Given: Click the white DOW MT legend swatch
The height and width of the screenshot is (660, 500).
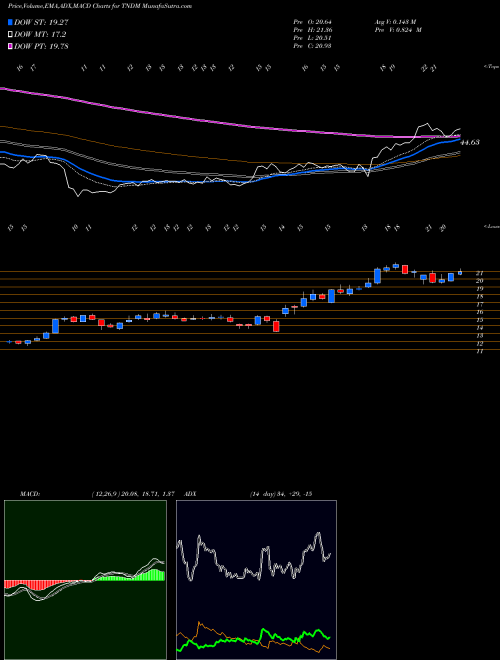Looking at the screenshot, I should [11, 35].
